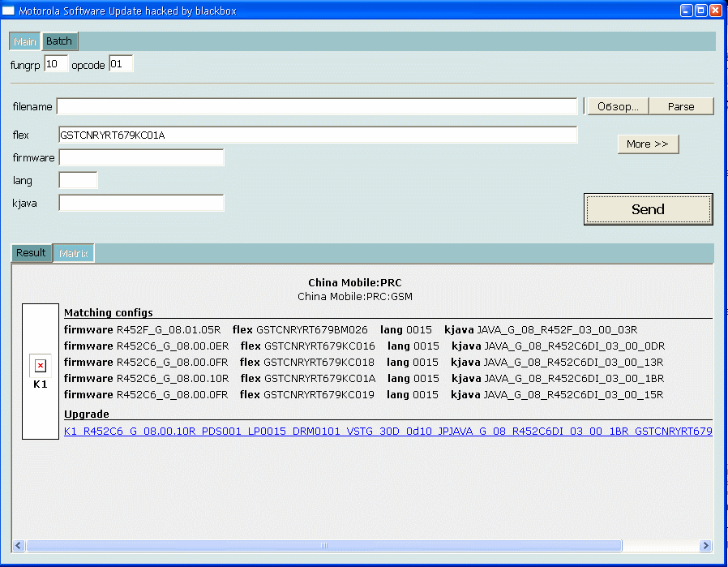
Task: Click the Обзор... browse button
Action: (x=618, y=106)
